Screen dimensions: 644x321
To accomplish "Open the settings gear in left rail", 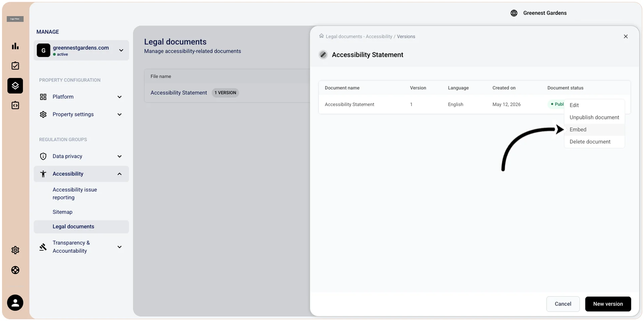I will click(x=15, y=250).
